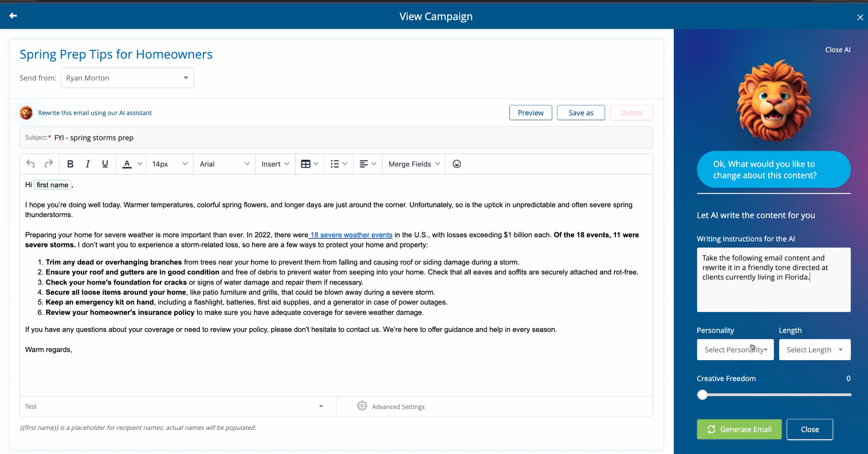Open the Insert menu
Image resolution: width=868 pixels, height=454 pixels.
pos(275,164)
